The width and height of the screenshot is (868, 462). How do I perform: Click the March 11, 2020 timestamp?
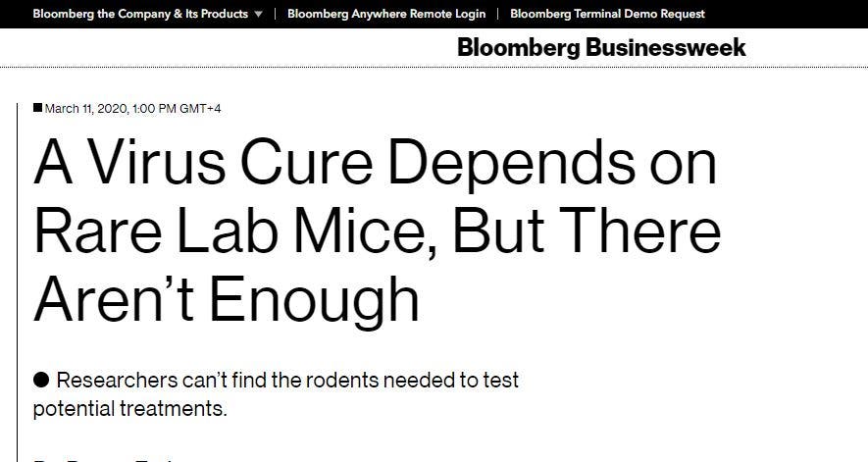tap(132, 108)
